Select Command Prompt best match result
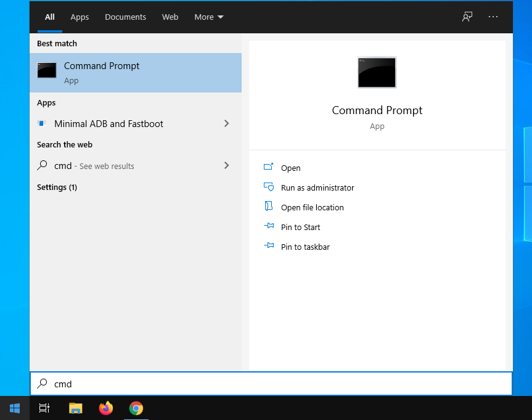 click(136, 72)
